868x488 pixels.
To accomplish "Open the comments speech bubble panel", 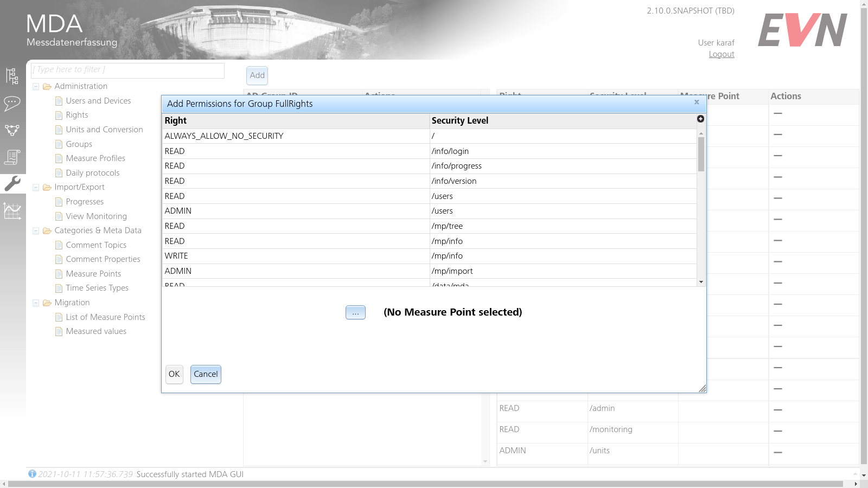I will tap(12, 103).
